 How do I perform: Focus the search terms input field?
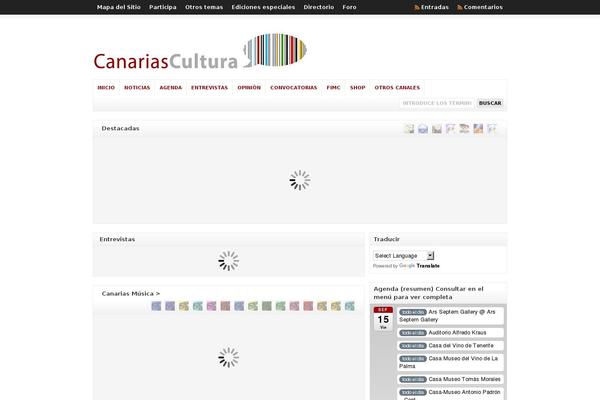[437, 103]
